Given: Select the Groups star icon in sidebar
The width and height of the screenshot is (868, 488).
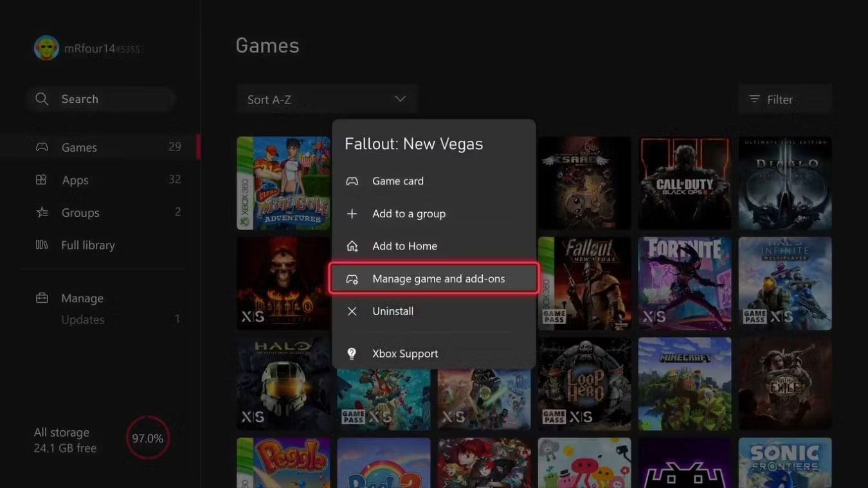Looking at the screenshot, I should point(42,212).
